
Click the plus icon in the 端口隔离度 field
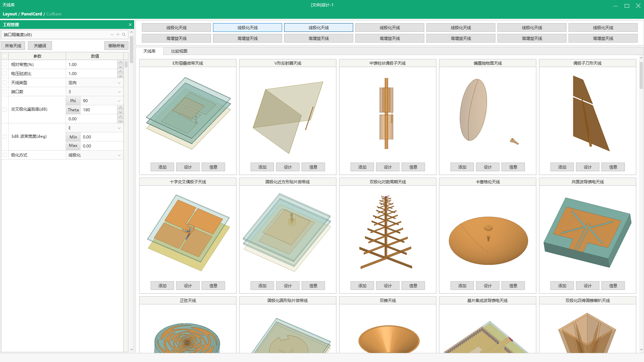[118, 35]
